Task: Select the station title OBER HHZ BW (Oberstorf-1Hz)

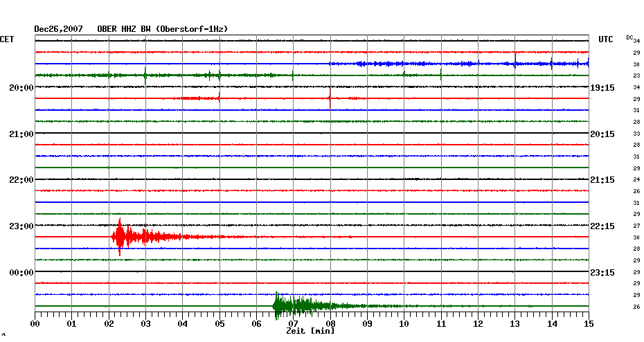Action: 162,29
